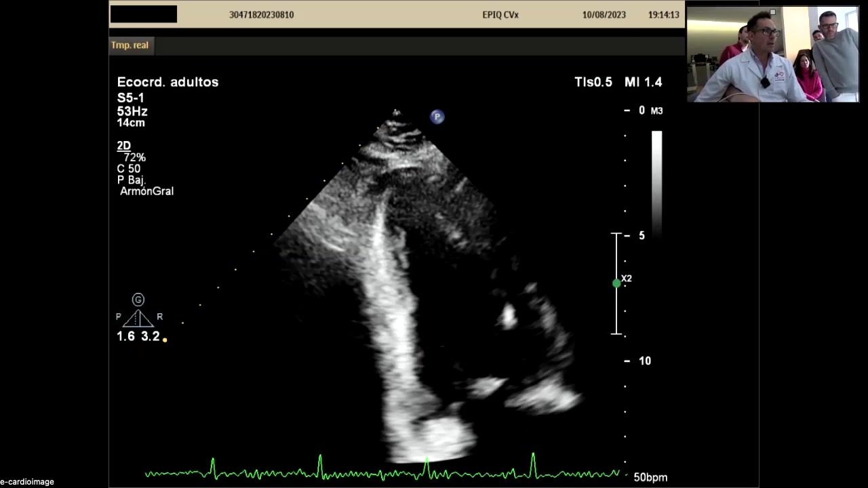Click the grayscale bar next to M3
868x488 pixels.
[656, 183]
